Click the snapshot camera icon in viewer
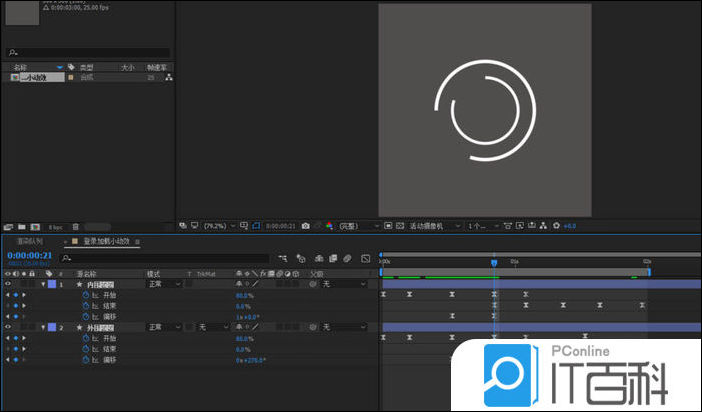 tap(305, 226)
